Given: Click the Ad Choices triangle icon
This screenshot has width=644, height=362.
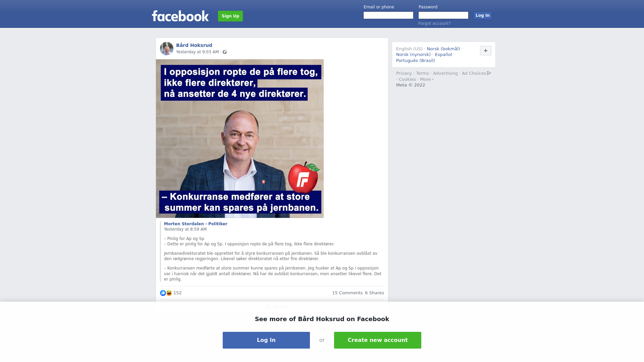Looking at the screenshot, I should click(x=489, y=73).
